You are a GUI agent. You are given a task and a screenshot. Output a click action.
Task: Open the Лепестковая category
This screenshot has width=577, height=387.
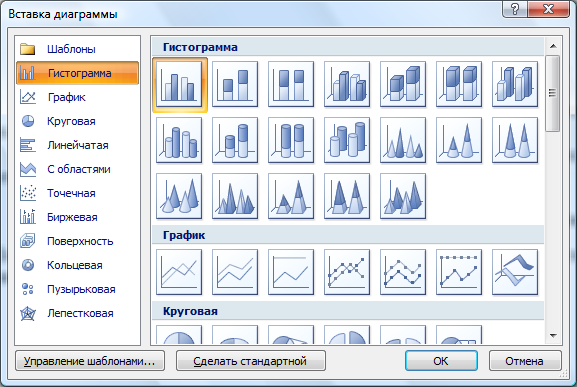(x=78, y=313)
